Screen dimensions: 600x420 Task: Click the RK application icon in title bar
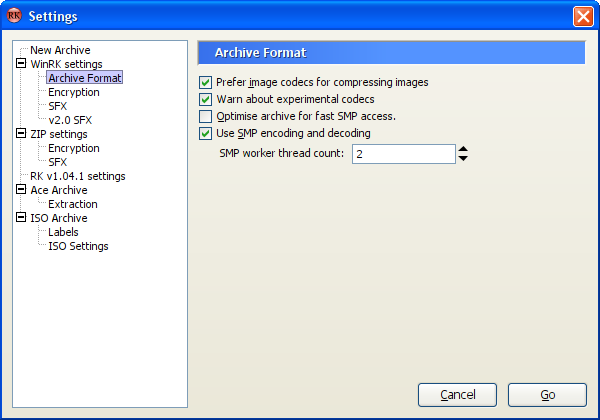(x=14, y=16)
